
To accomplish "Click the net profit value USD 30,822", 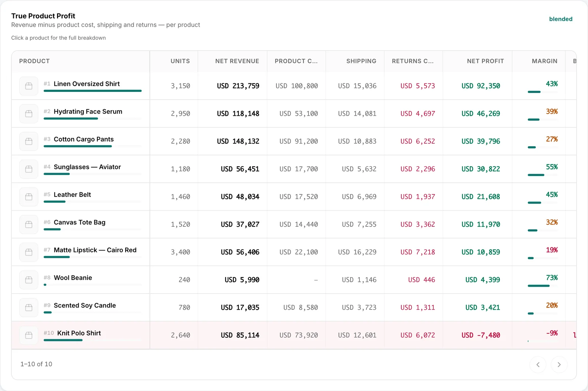I will 481,169.
